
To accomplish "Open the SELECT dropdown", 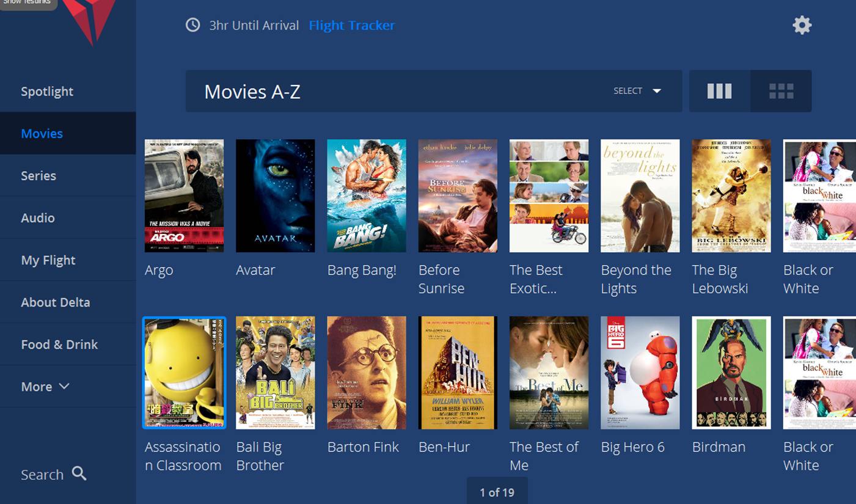I will coord(637,91).
